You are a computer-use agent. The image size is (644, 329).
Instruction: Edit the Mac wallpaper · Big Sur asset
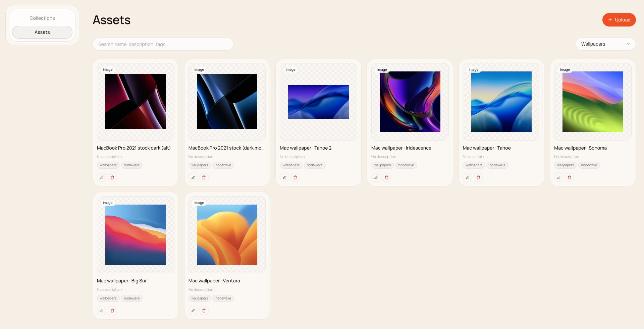pyautogui.click(x=102, y=311)
